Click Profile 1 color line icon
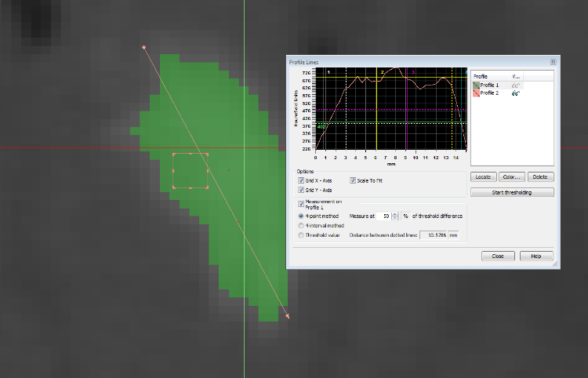588x378 pixels. [476, 85]
